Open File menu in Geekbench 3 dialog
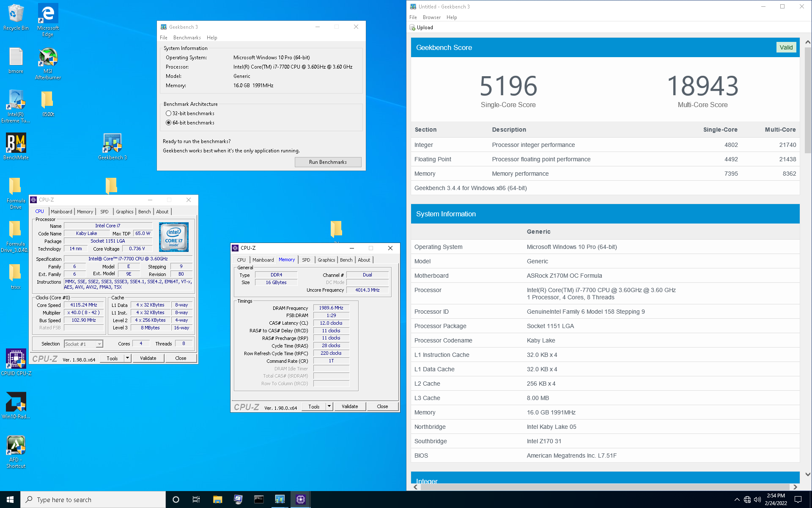Viewport: 812px width, 508px height. (164, 38)
